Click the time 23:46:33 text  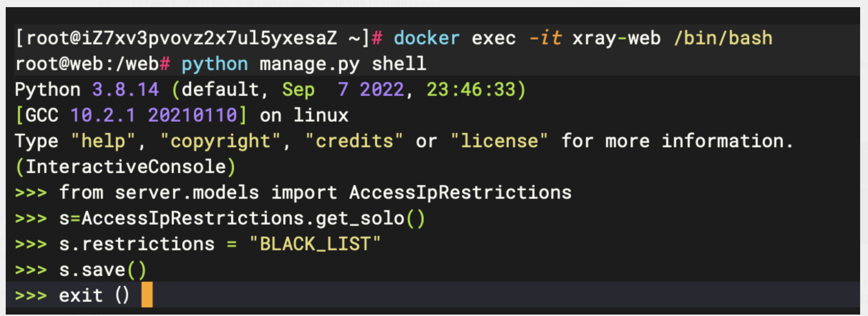point(471,90)
